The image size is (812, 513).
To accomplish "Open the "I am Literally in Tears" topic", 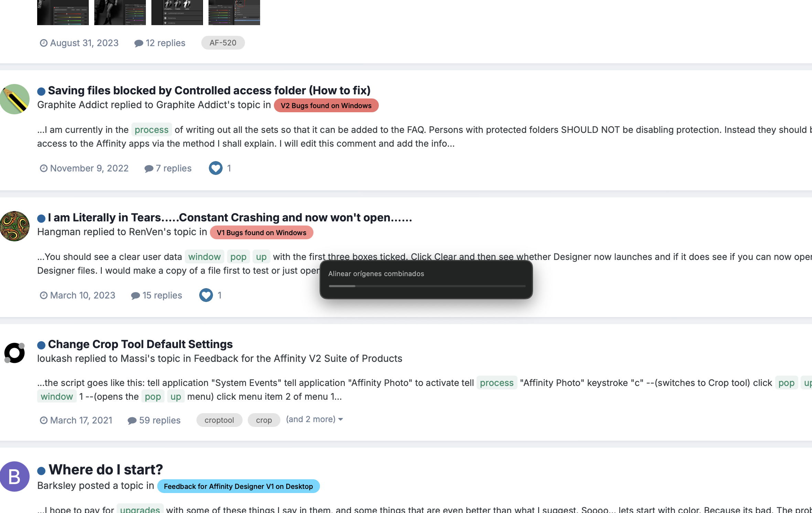I will 229,218.
